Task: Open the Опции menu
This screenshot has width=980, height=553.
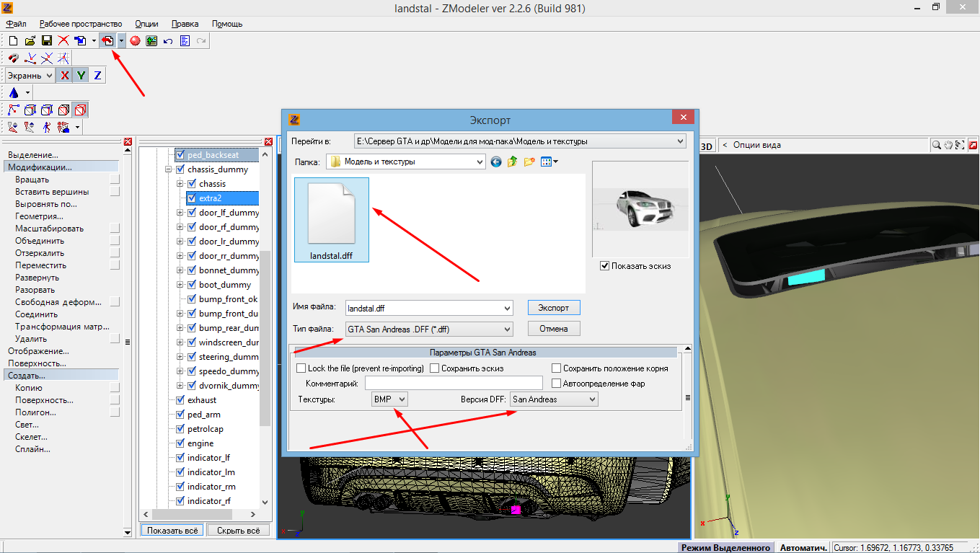Action: (146, 24)
